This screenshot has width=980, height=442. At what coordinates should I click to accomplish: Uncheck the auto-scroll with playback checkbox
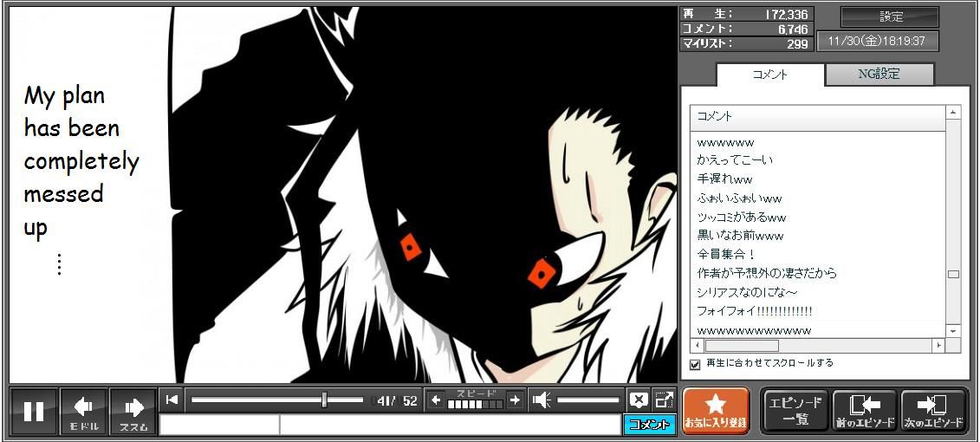(x=695, y=364)
